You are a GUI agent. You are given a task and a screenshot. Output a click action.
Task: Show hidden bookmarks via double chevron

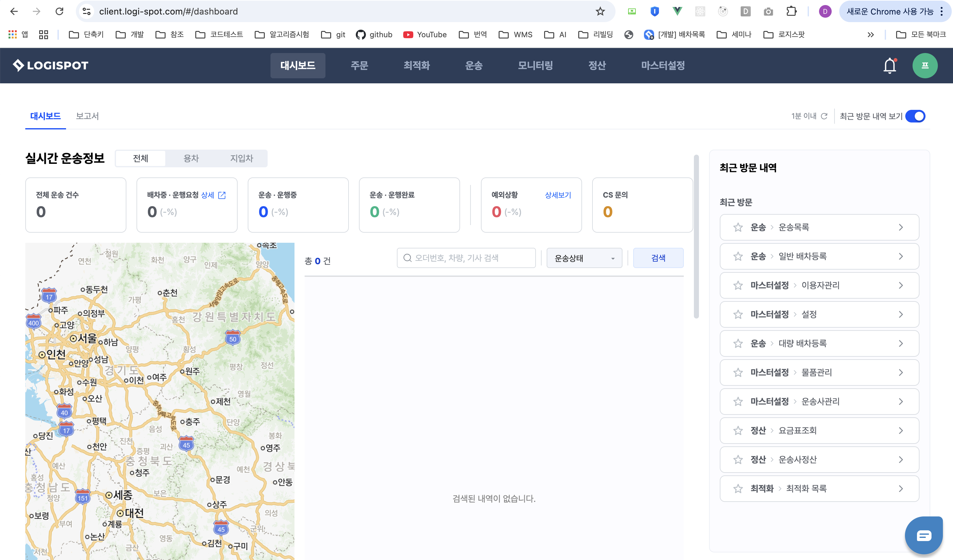click(871, 35)
